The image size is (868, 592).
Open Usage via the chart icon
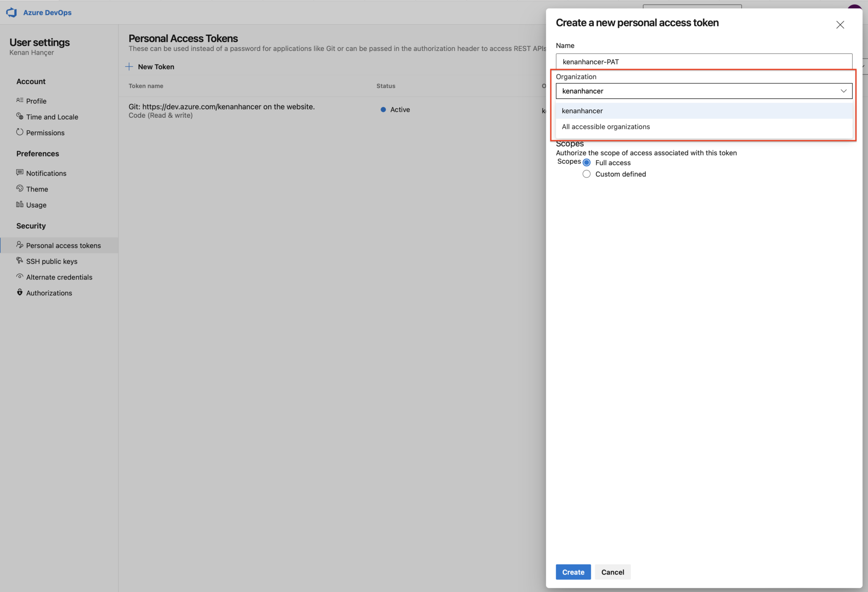[x=19, y=205]
